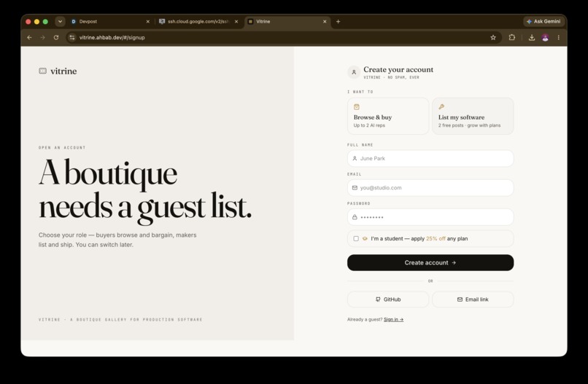Image resolution: width=588 pixels, height=384 pixels.
Task: Click the 'A boutique needs a guest list.' headline
Action: [x=145, y=191]
